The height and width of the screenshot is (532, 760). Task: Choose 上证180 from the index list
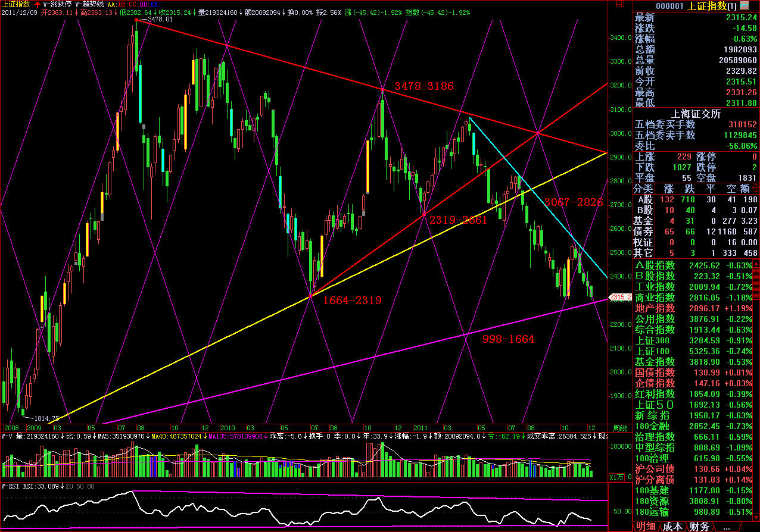click(x=653, y=351)
